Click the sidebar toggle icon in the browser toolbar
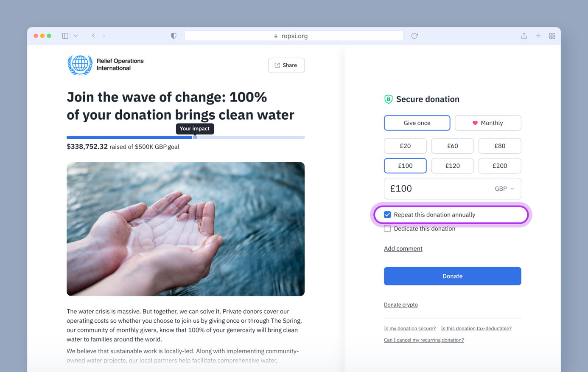 [x=65, y=36]
